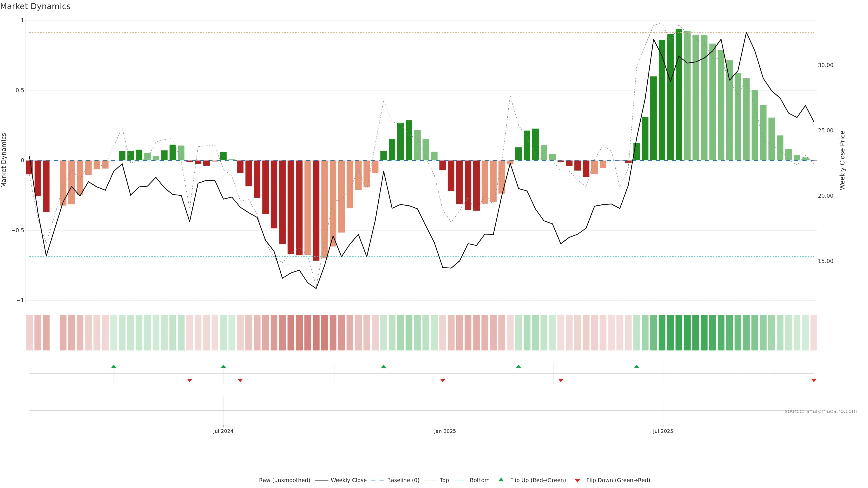Click the last pink heatmap strip cell

click(x=814, y=333)
